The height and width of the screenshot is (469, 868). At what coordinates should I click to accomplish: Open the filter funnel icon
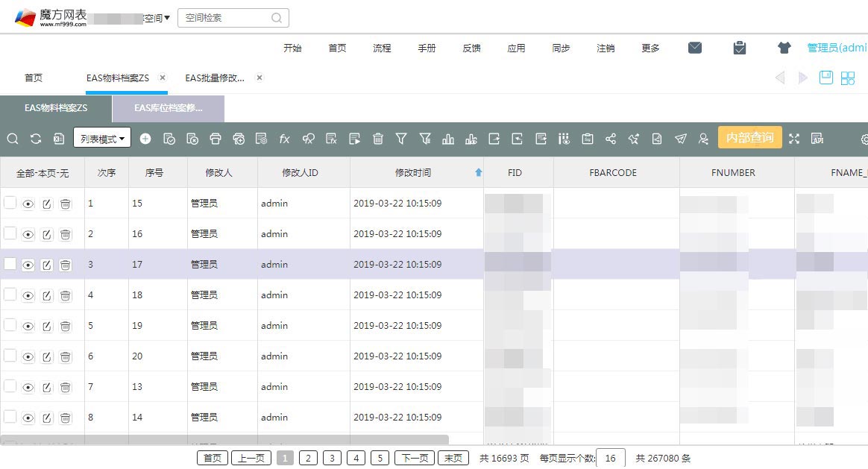(x=401, y=138)
